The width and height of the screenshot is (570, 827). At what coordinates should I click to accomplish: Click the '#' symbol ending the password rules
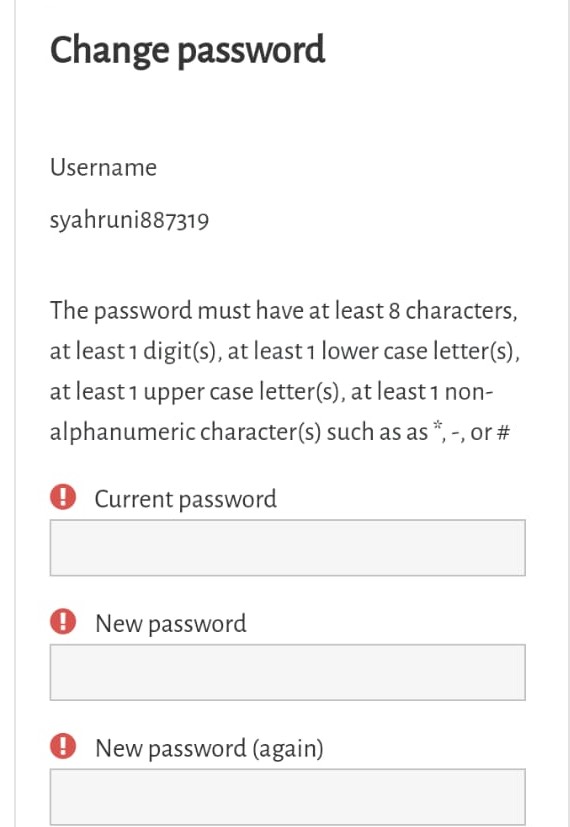(504, 432)
